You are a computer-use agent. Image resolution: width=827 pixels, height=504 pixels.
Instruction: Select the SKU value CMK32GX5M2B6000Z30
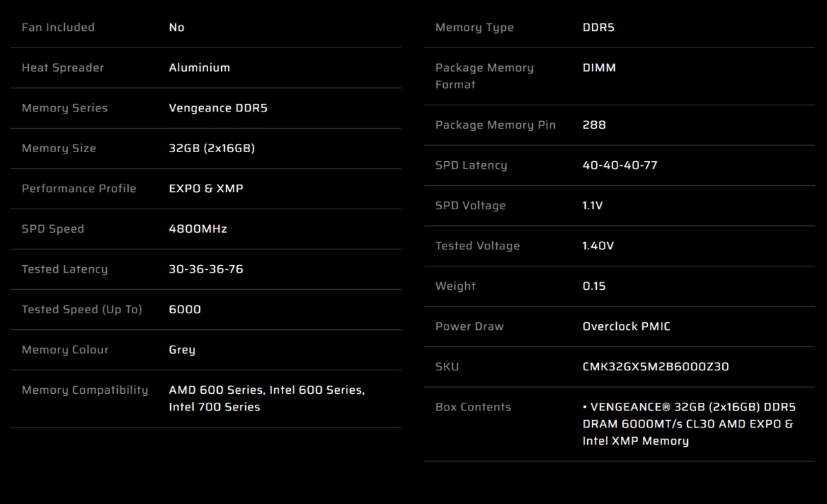click(655, 366)
